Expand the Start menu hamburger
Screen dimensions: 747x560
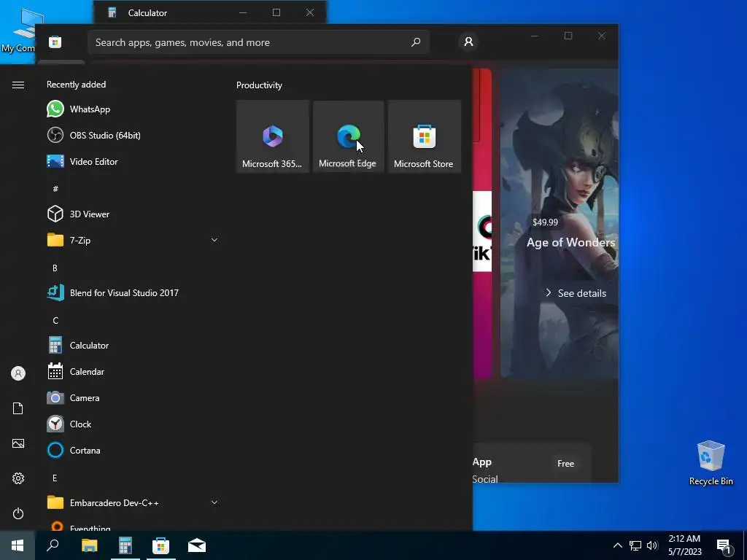(18, 85)
